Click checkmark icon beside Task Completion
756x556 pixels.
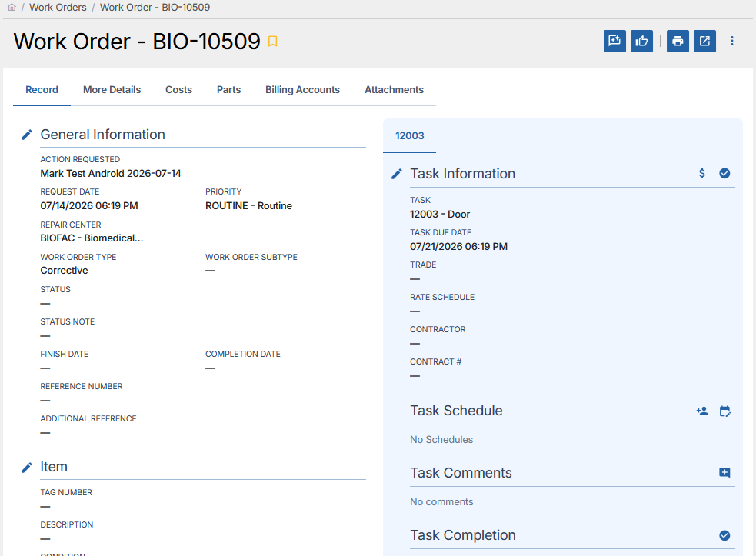coord(724,535)
